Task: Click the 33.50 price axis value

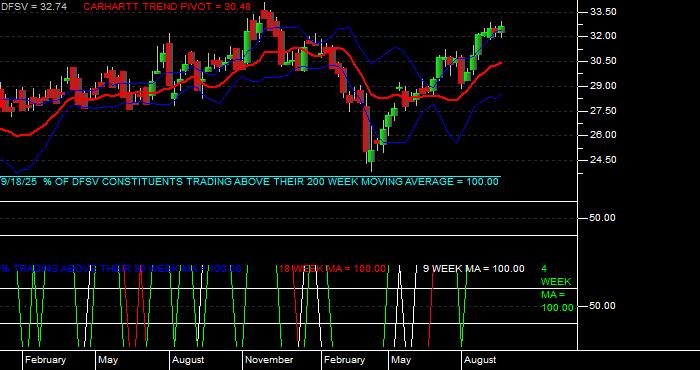Action: click(x=604, y=12)
